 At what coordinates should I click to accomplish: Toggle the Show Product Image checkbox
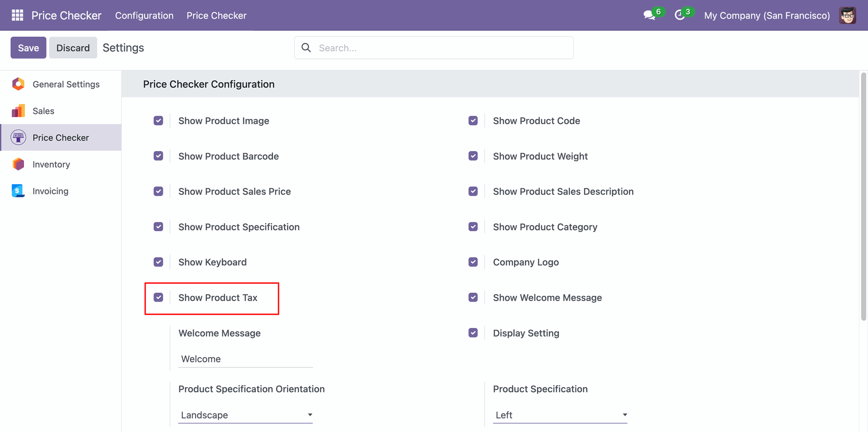pos(158,121)
